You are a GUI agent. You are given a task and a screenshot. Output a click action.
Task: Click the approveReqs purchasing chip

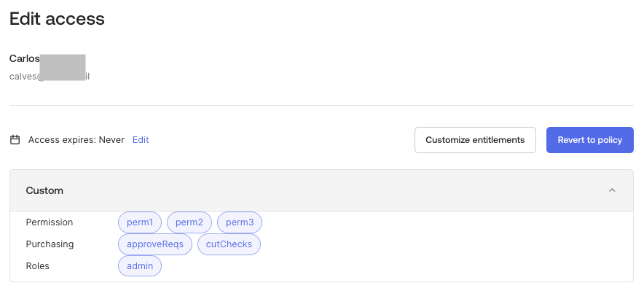click(155, 244)
